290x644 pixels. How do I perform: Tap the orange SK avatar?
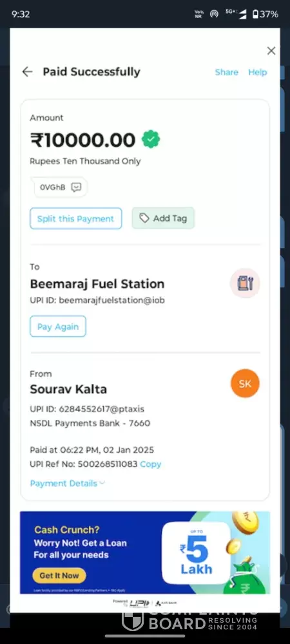[x=246, y=383]
